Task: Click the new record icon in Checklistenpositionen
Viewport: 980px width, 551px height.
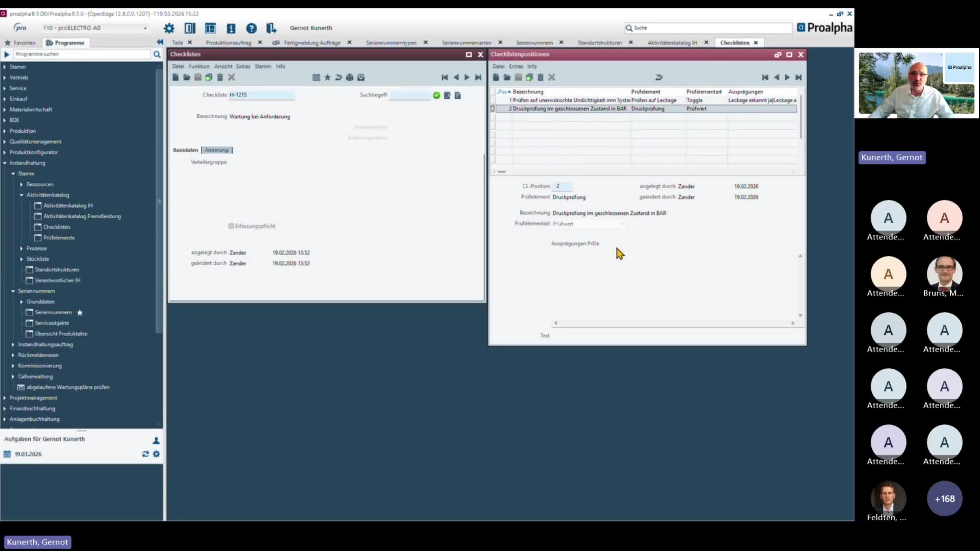Action: tap(496, 78)
